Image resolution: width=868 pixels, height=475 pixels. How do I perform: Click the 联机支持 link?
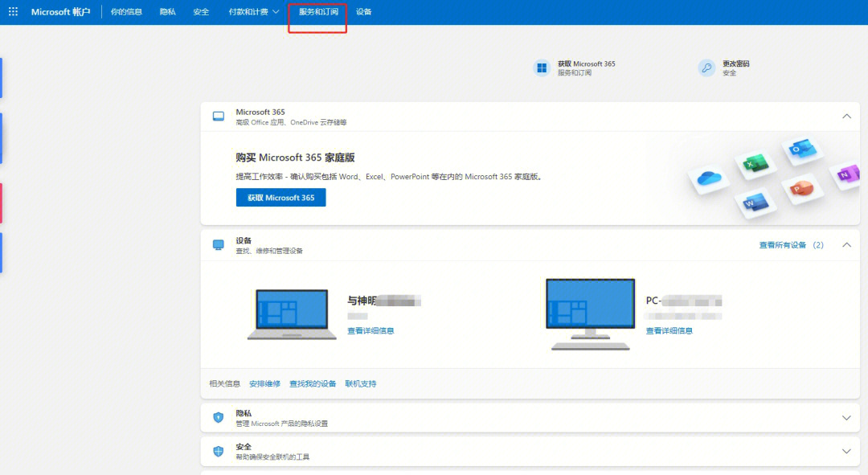[x=360, y=383]
